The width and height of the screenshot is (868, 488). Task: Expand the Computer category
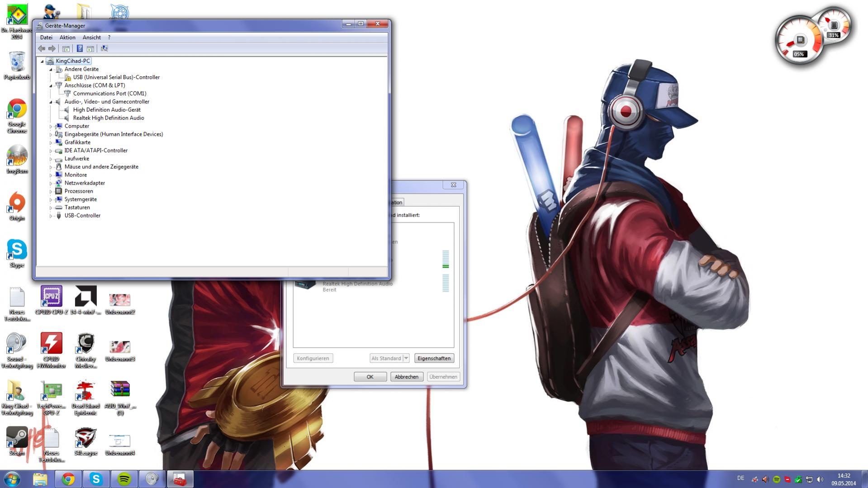(x=51, y=127)
